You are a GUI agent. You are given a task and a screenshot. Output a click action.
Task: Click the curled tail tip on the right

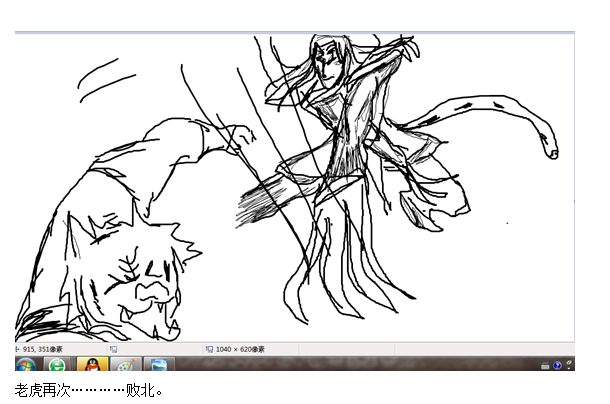[x=549, y=150]
